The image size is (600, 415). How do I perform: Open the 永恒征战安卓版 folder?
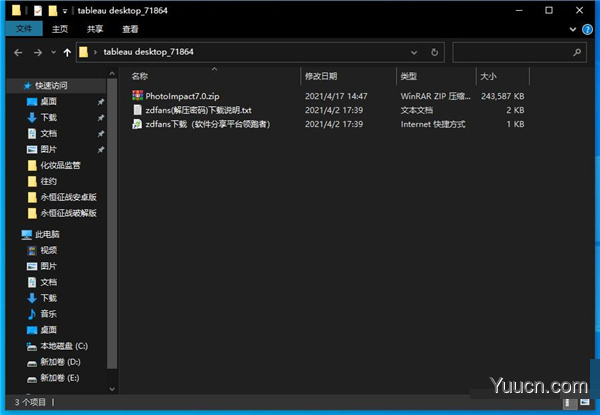click(68, 197)
